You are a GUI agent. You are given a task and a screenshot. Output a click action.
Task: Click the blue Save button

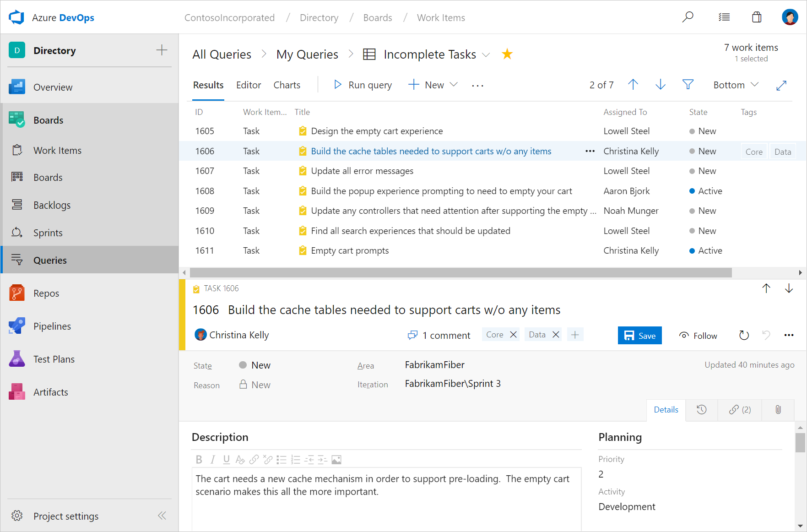[x=639, y=336]
